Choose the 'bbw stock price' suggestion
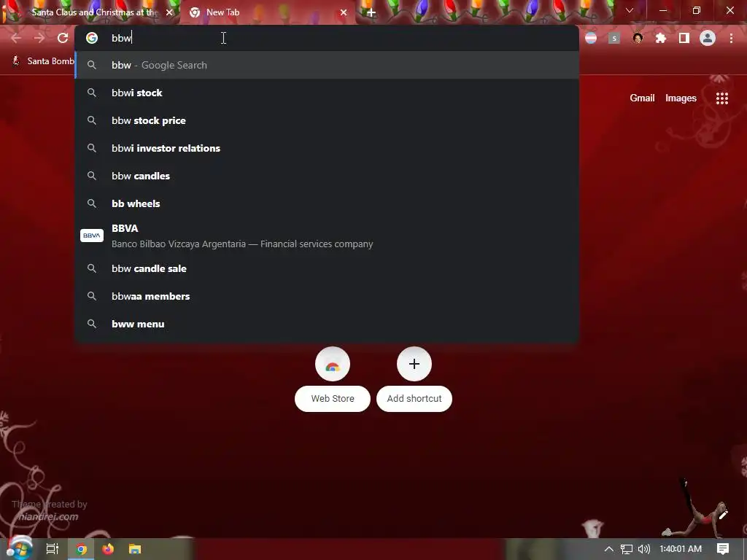Image resolution: width=747 pixels, height=560 pixels. point(327,120)
